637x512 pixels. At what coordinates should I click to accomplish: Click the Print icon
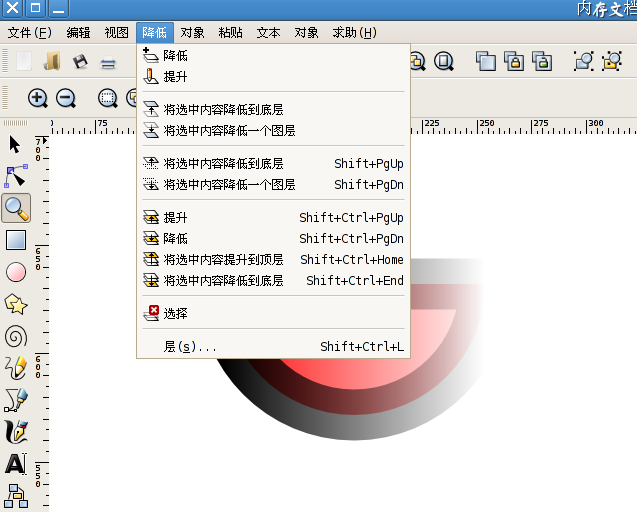click(108, 63)
